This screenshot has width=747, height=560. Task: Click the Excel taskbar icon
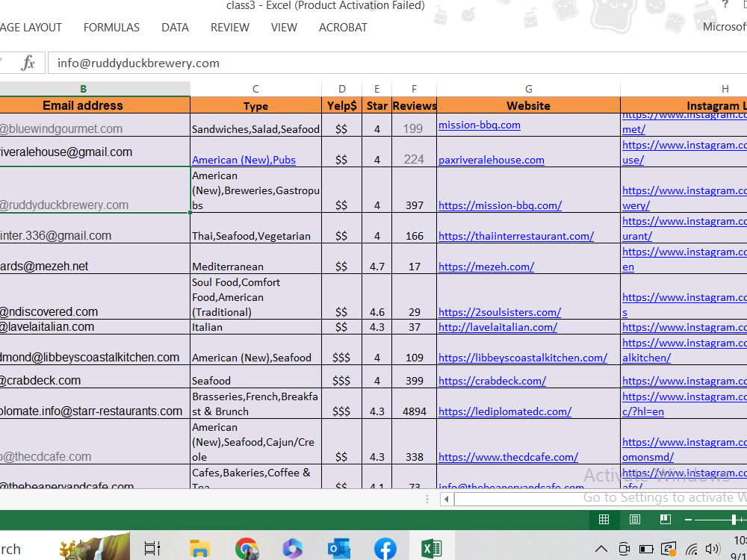(432, 549)
